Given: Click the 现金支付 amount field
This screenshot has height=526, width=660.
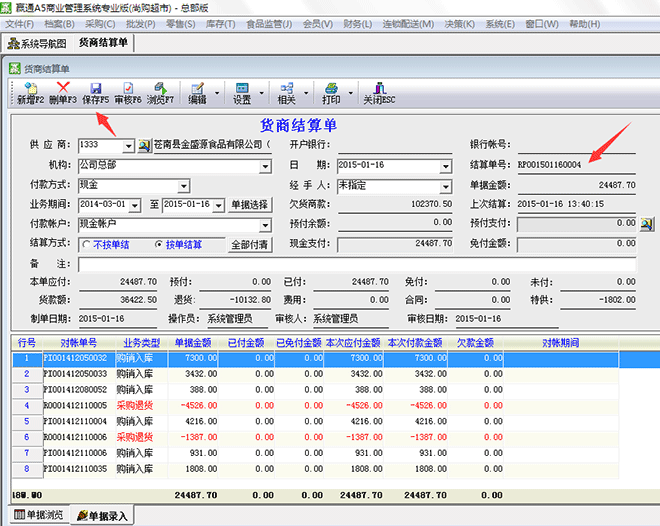Looking at the screenshot, I should point(395,245).
